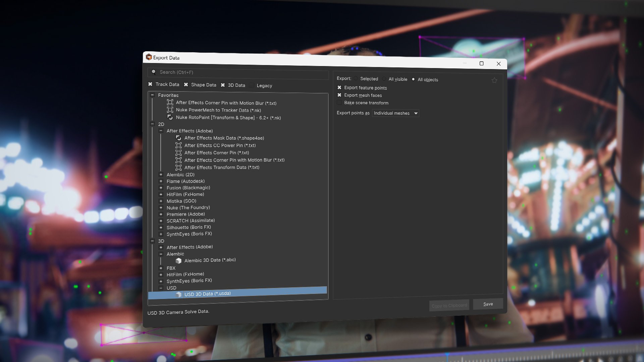Click the corner pin icon beside After Effects CC Power Pin
644x362 pixels.
[178, 145]
